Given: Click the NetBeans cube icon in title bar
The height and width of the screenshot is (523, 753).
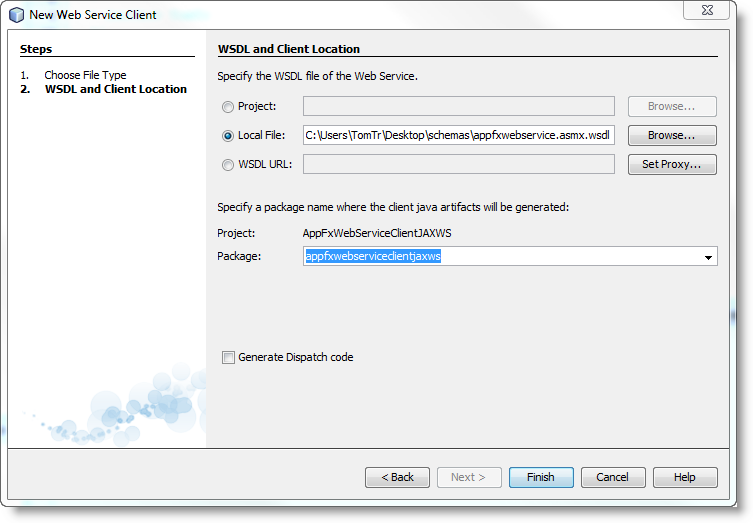Looking at the screenshot, I should coord(16,14).
